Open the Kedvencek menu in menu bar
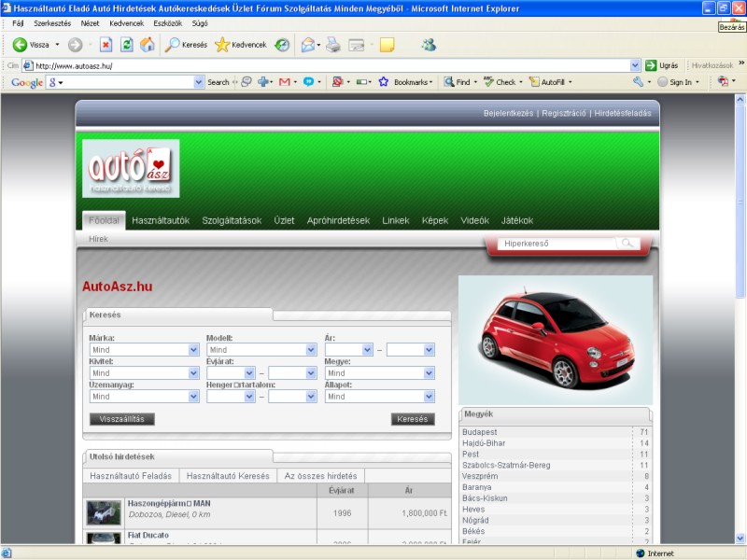Screen dimensions: 747x560 (x=126, y=22)
